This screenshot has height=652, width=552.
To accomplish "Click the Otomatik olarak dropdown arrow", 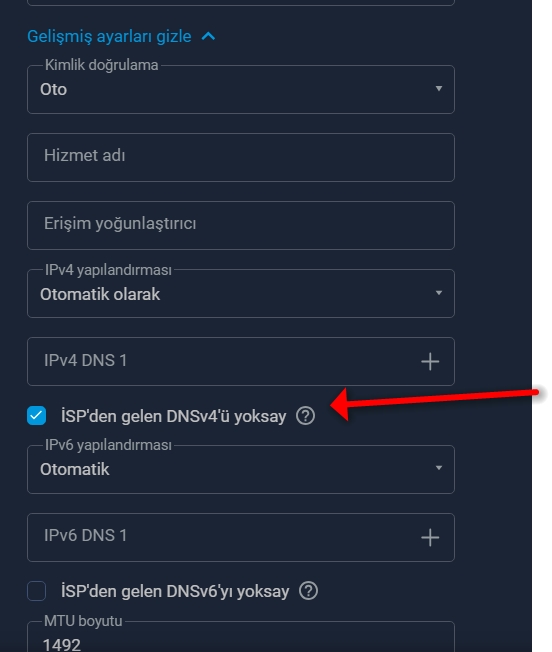I will tap(439, 293).
